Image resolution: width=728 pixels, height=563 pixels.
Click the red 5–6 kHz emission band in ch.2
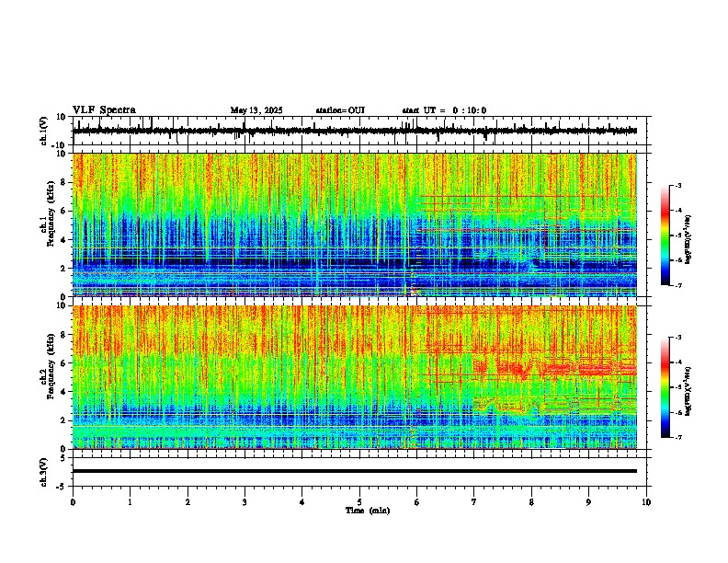[555, 369]
